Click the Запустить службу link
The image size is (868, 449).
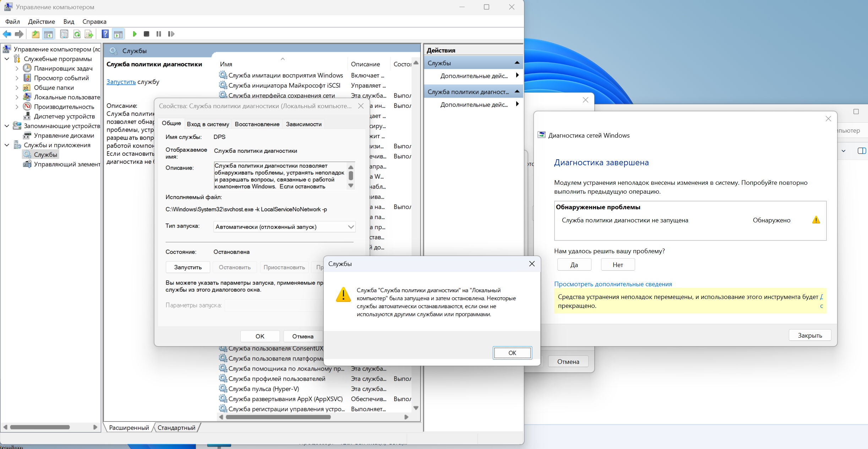click(121, 82)
